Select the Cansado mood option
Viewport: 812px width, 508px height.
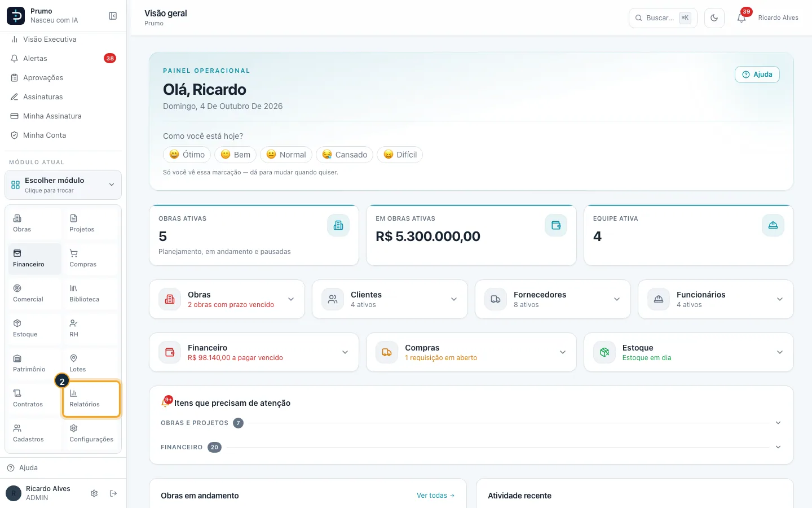[x=345, y=155]
